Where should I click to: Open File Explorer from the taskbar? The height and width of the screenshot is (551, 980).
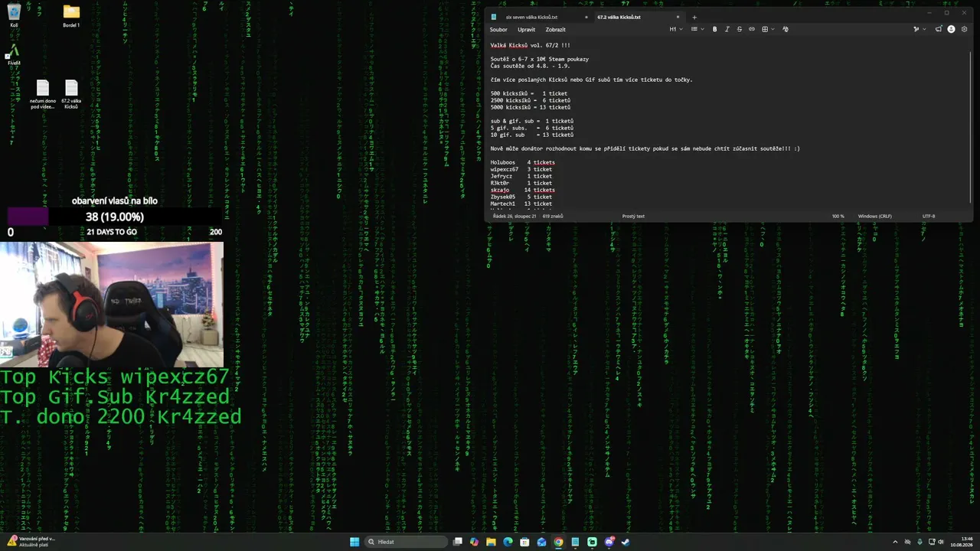pyautogui.click(x=491, y=542)
